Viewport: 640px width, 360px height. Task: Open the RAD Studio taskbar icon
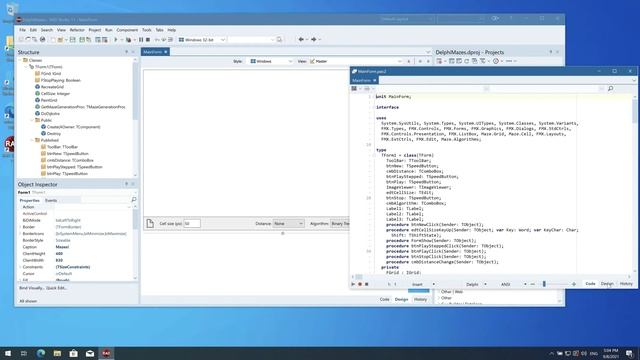(106, 353)
